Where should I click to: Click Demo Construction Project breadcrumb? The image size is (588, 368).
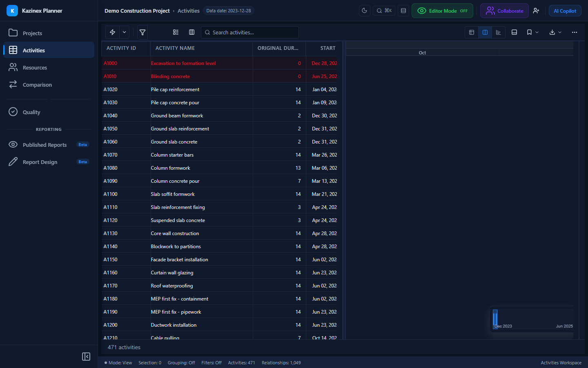137,11
